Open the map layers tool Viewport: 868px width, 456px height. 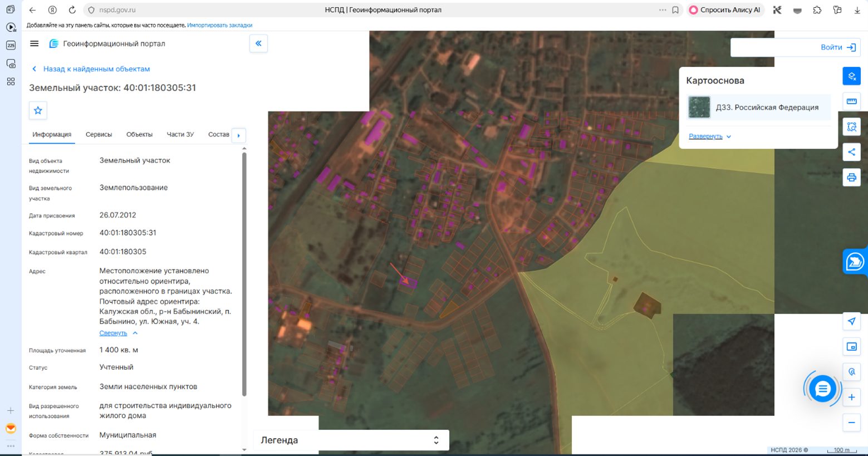851,76
